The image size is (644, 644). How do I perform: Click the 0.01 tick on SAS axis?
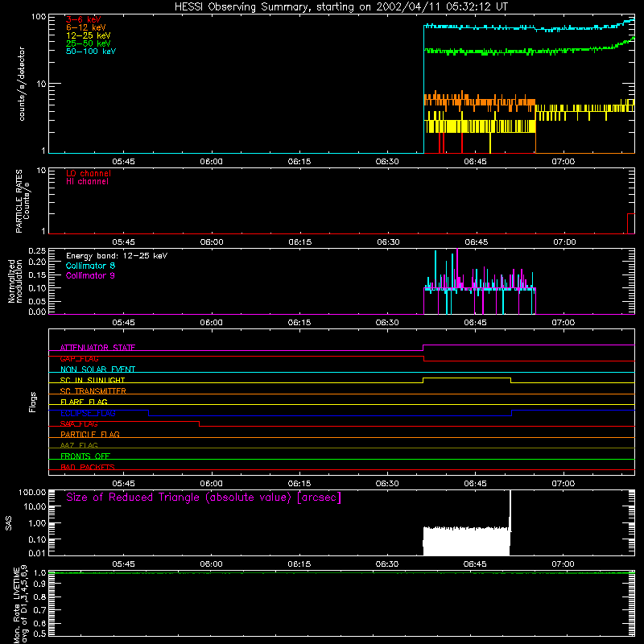(x=37, y=553)
